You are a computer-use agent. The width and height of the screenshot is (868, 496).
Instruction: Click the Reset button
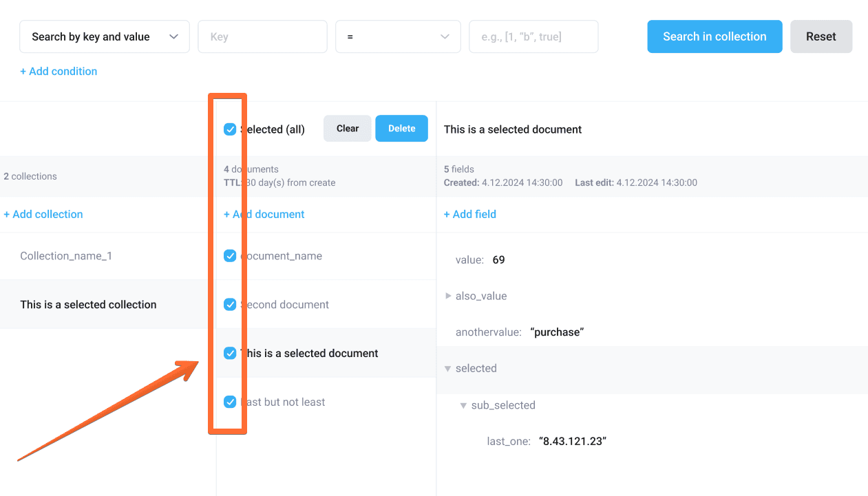tap(821, 37)
